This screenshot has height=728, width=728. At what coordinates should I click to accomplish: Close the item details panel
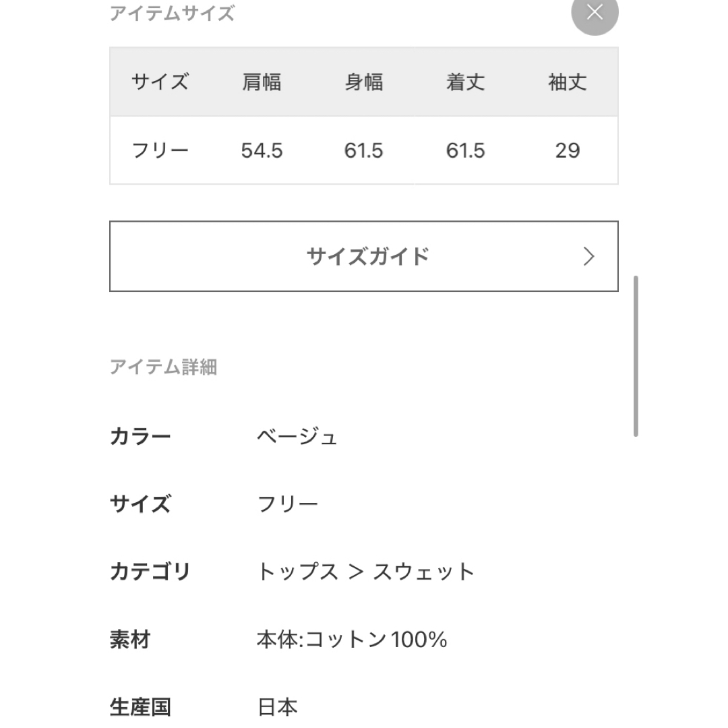tap(595, 12)
